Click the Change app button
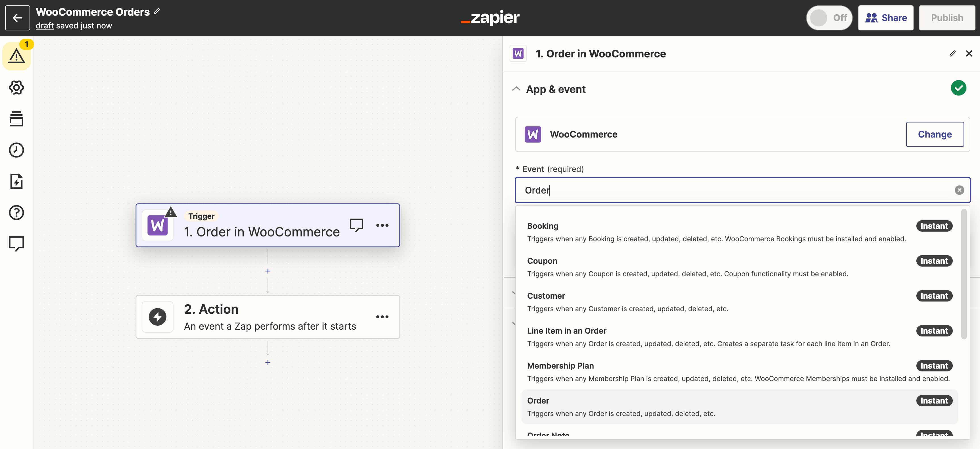 935,134
